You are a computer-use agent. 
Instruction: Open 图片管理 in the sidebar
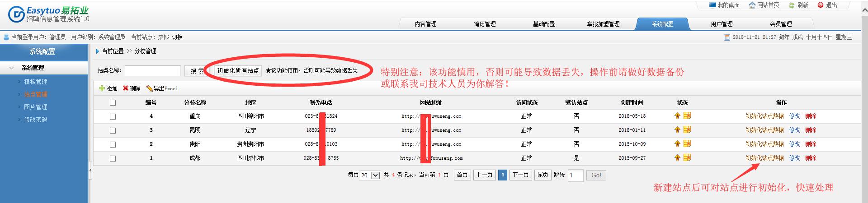[36, 107]
